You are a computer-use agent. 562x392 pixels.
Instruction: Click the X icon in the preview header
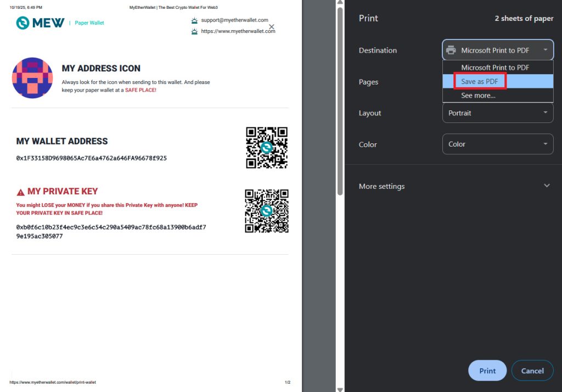coord(272,27)
